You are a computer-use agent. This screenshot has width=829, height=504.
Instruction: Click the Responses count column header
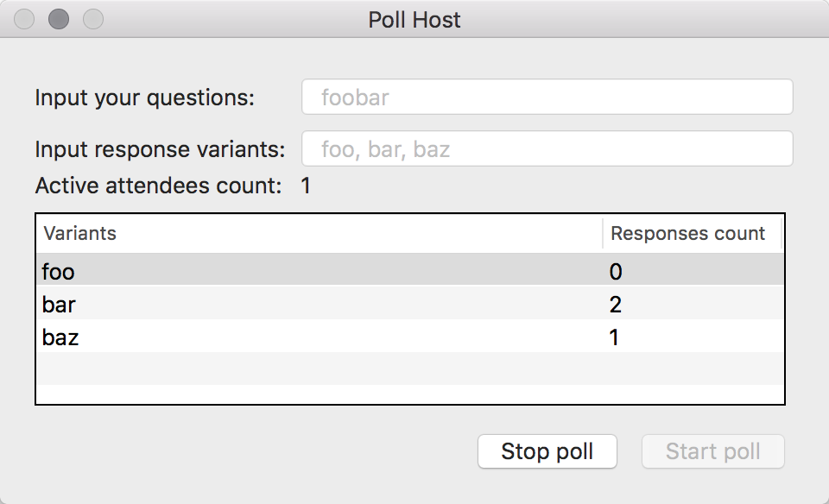click(x=687, y=233)
